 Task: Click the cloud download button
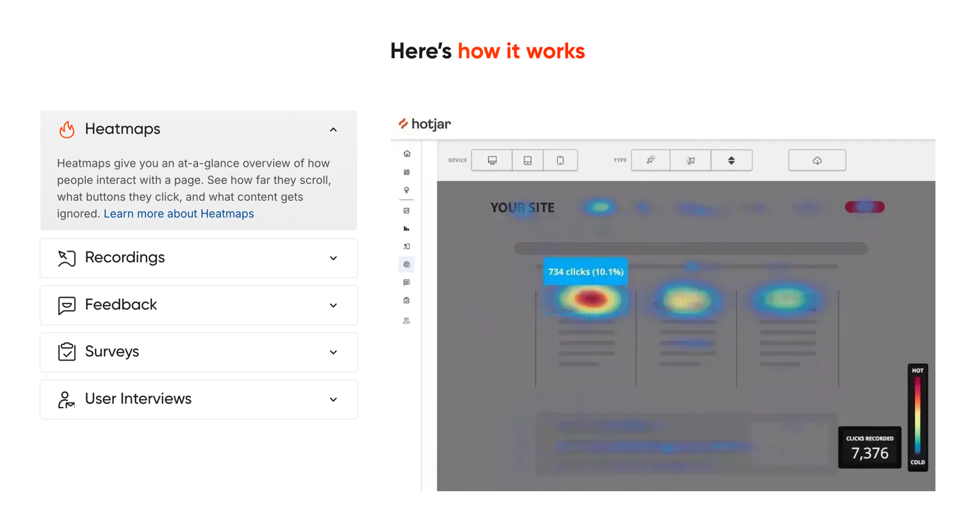(x=817, y=160)
